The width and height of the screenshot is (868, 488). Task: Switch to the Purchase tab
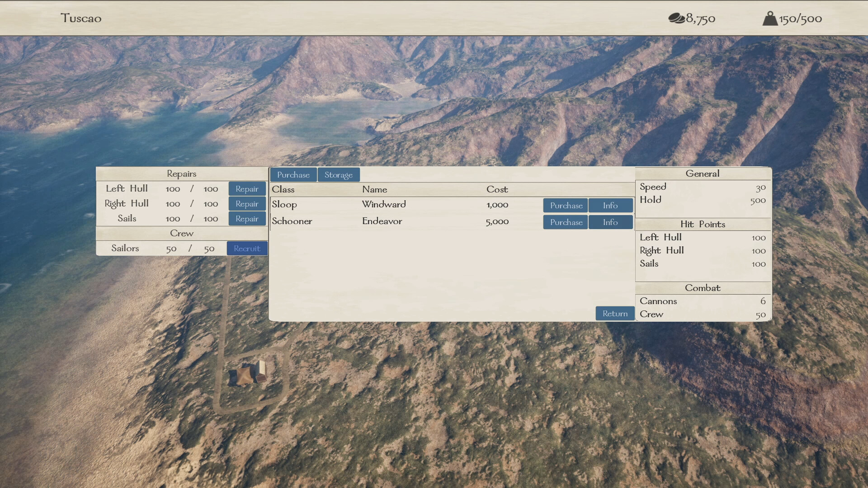point(293,175)
